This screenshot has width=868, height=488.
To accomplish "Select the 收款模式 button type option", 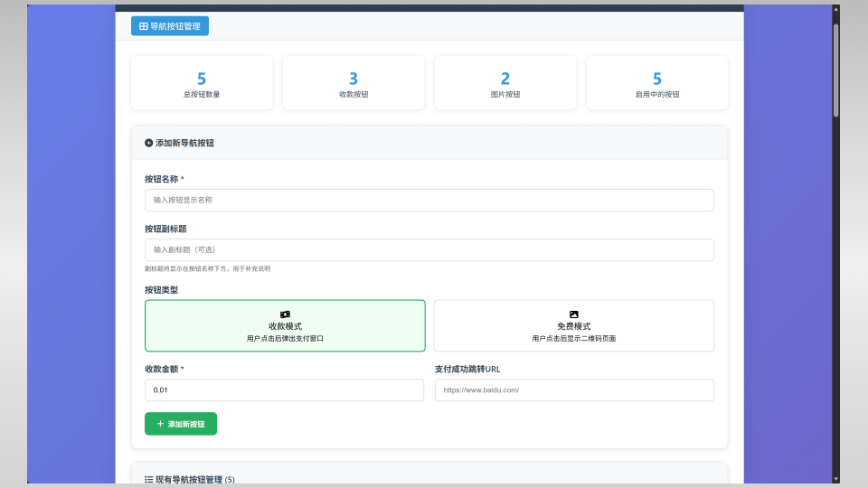I will (x=285, y=325).
